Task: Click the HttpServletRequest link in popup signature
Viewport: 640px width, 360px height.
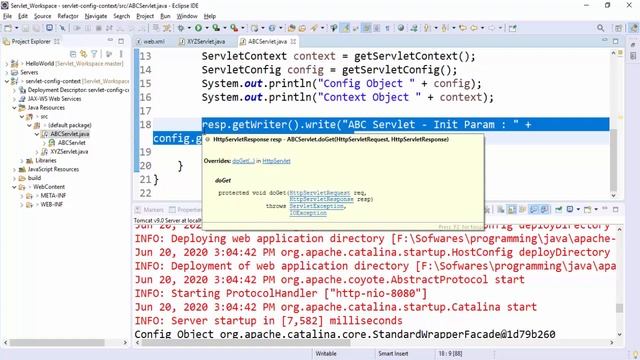Action: click(320, 193)
